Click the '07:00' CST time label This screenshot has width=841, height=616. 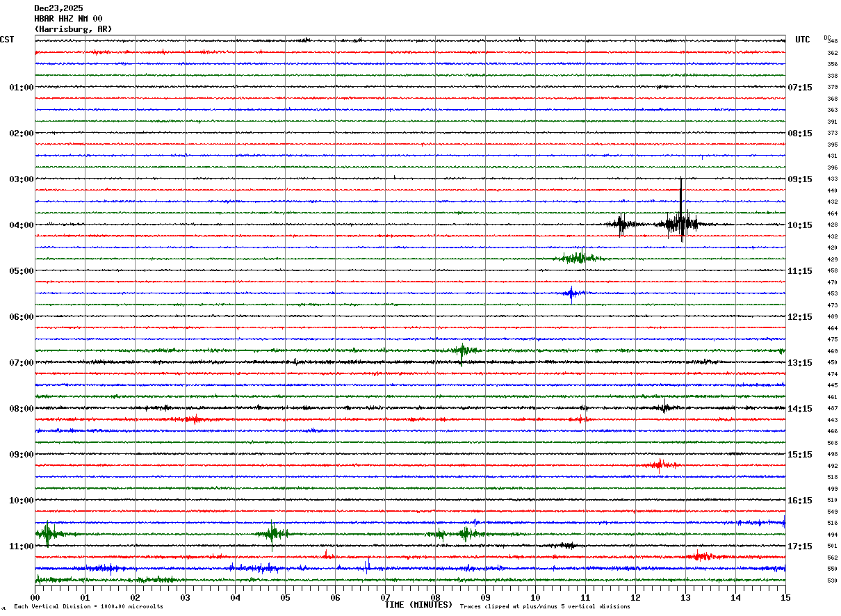coord(22,363)
